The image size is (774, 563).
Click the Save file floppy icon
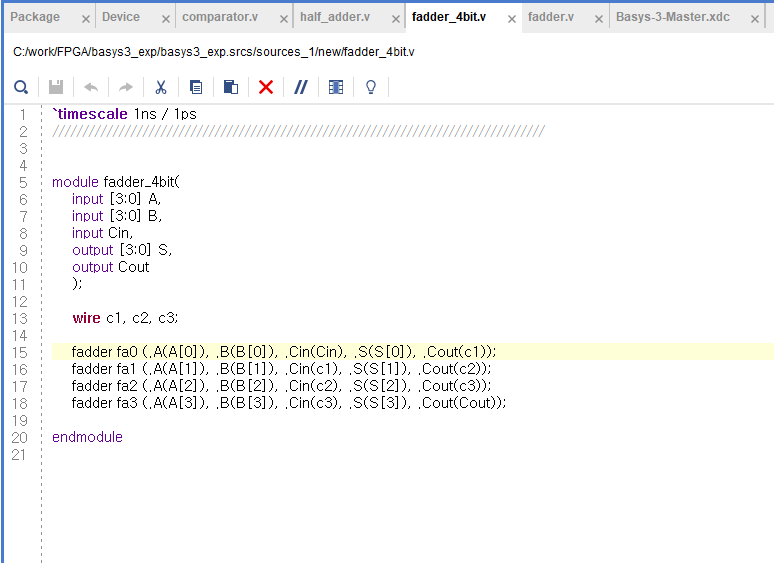[x=56, y=87]
